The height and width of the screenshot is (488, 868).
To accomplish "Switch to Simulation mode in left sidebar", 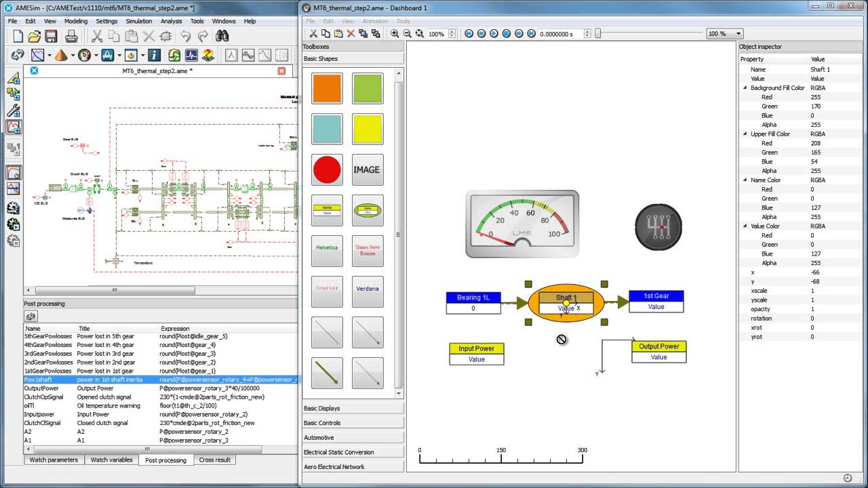I will [14, 126].
